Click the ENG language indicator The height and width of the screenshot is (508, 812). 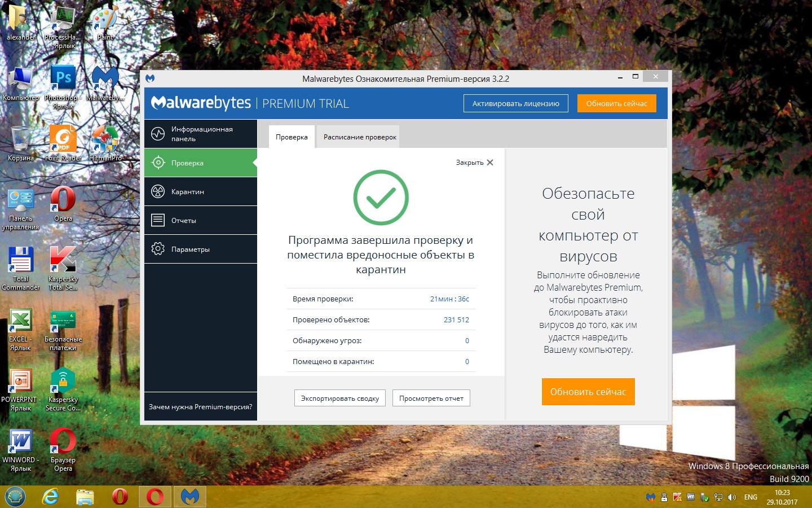coord(751,497)
